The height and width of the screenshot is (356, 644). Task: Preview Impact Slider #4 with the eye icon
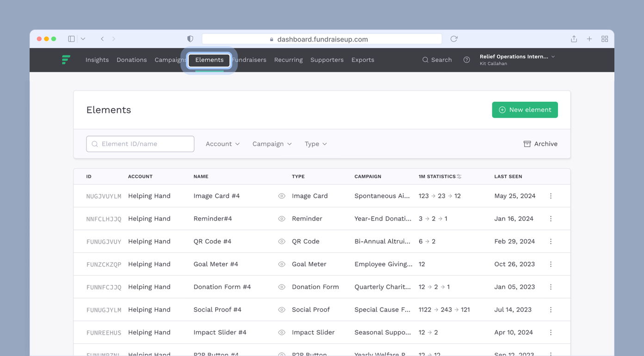282,332
